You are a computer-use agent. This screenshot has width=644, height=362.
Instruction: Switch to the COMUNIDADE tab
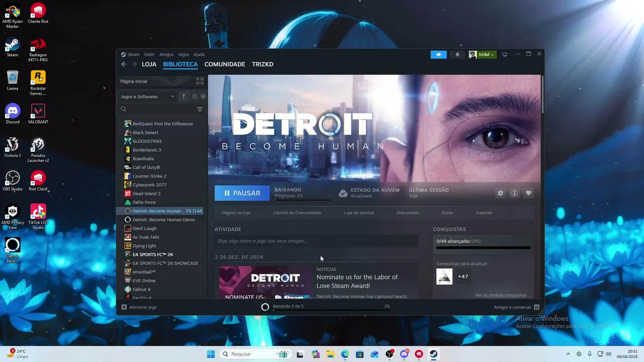point(225,64)
